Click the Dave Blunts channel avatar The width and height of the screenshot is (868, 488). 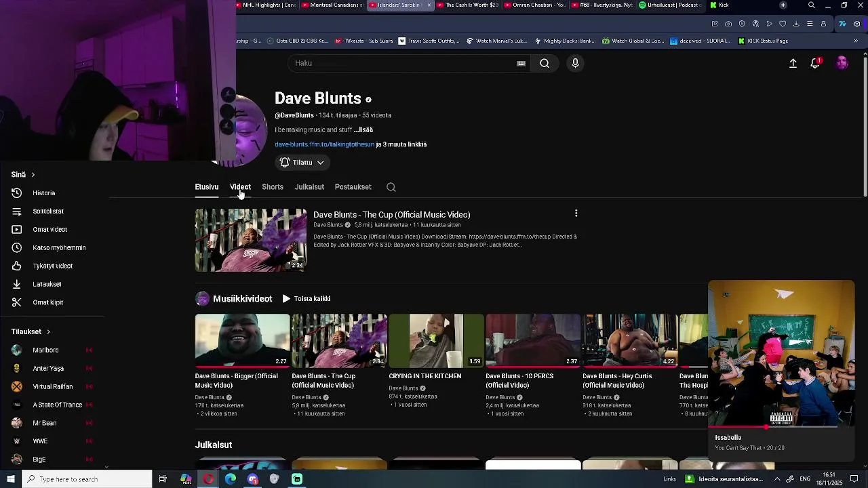(x=248, y=130)
